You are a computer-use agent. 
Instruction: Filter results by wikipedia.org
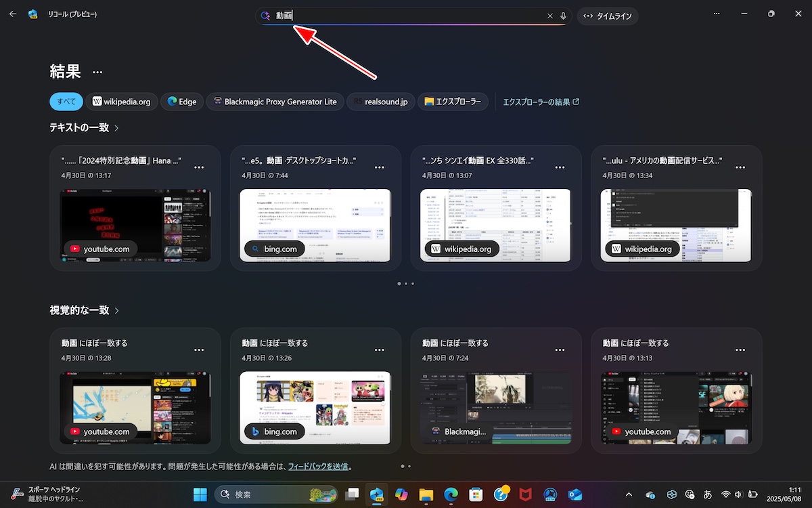coord(122,102)
